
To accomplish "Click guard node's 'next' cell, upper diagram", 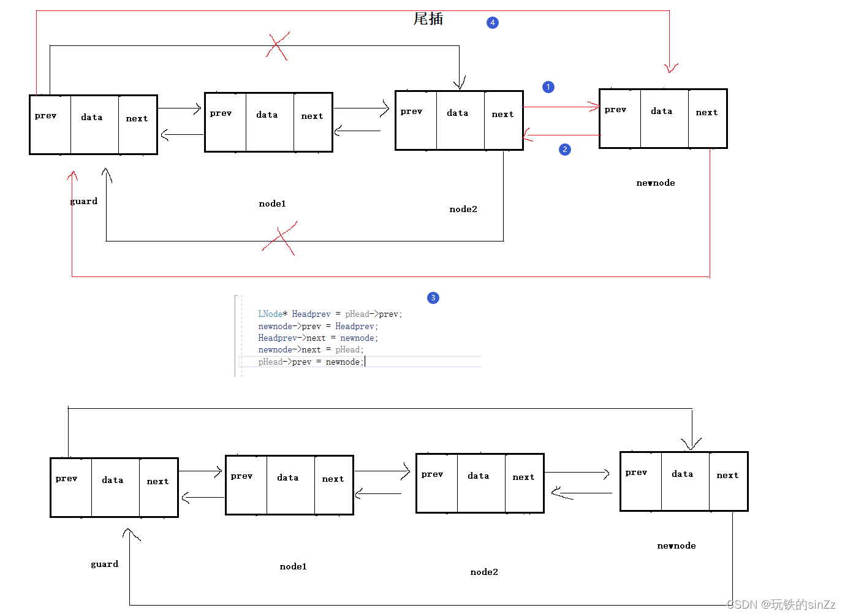I will pyautogui.click(x=137, y=124).
